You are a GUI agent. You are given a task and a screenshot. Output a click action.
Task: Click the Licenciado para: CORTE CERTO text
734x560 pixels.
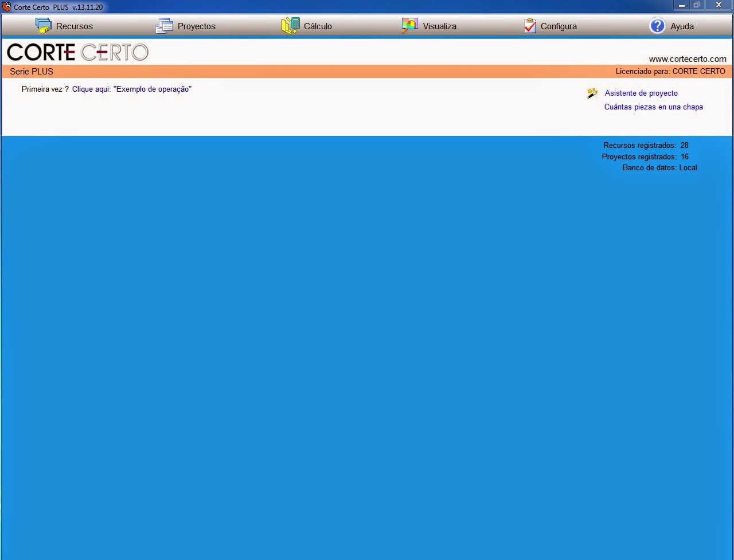(670, 72)
